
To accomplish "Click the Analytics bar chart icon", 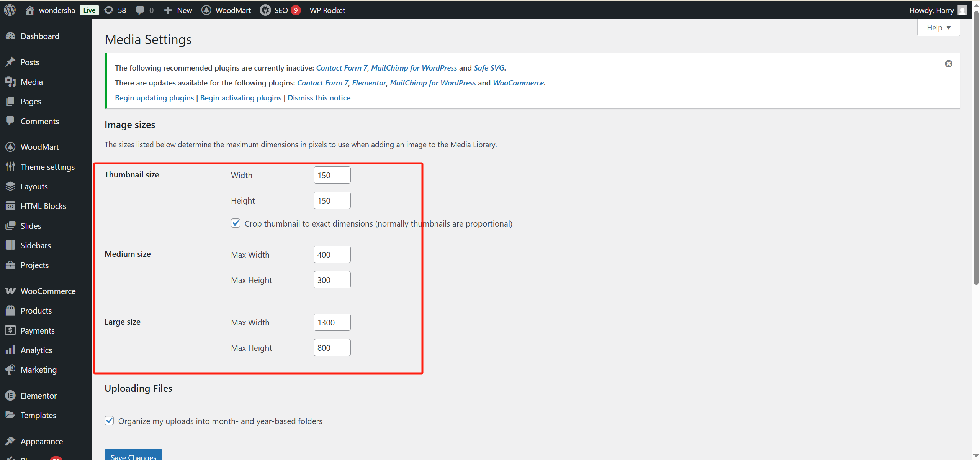I will (10, 350).
